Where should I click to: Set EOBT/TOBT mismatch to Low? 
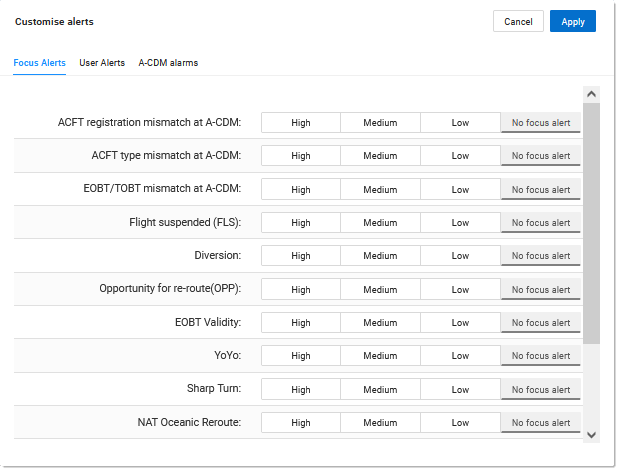[460, 190]
